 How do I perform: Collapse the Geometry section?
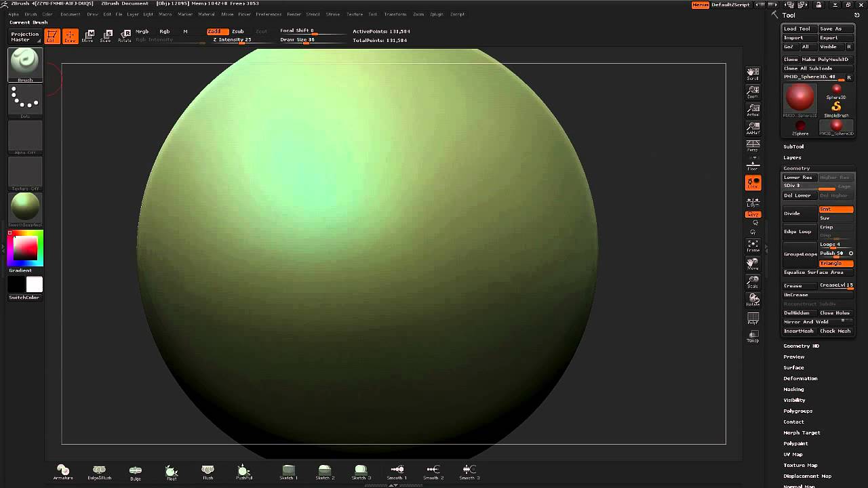click(x=797, y=168)
